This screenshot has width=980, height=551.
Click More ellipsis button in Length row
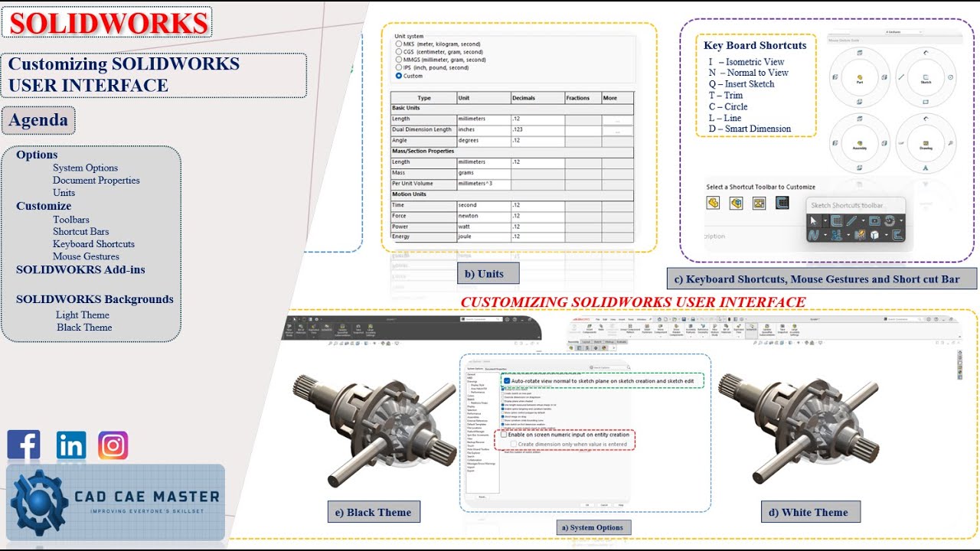coord(619,120)
